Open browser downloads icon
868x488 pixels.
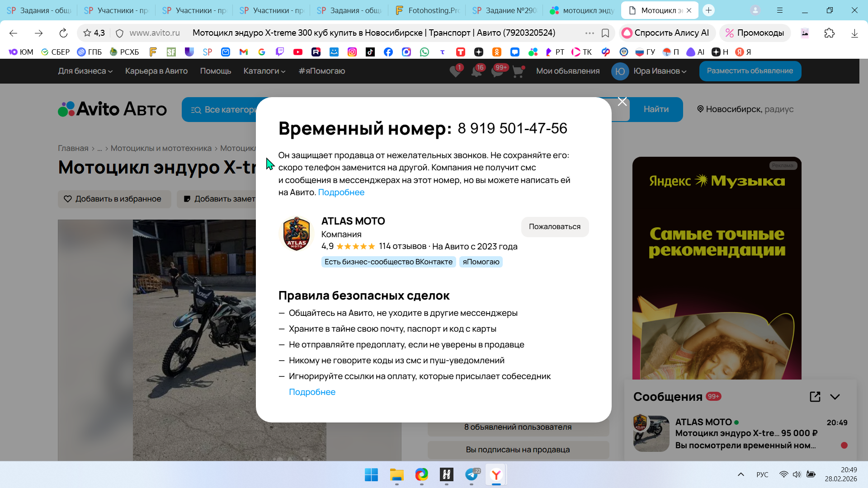(x=854, y=33)
